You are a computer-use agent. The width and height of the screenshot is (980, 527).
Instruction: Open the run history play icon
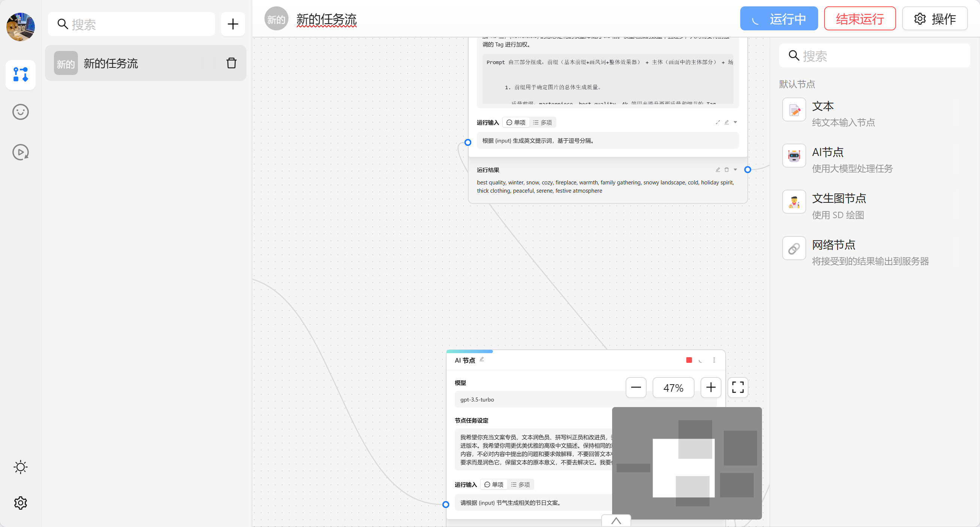pyautogui.click(x=21, y=152)
